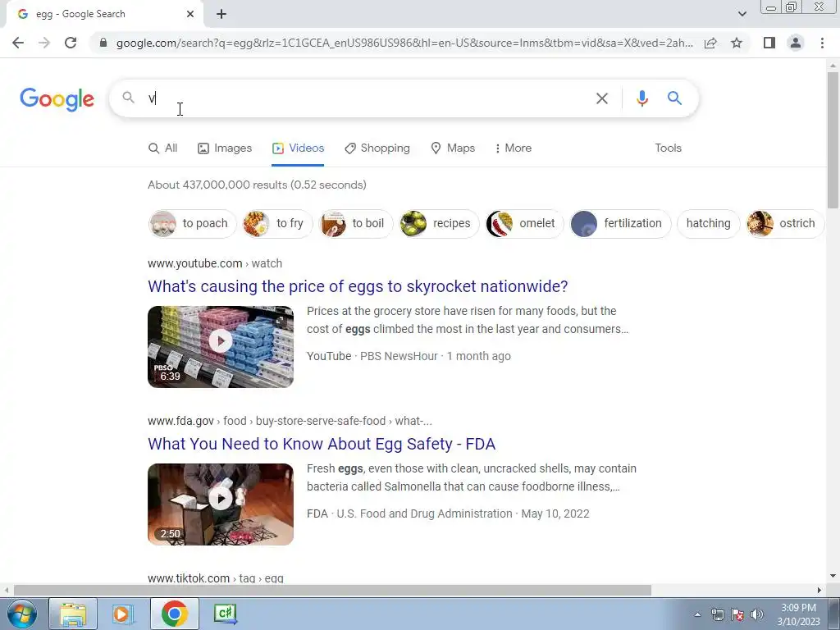Share this page icon in address bar
Screen dimensions: 840x630
(x=710, y=43)
